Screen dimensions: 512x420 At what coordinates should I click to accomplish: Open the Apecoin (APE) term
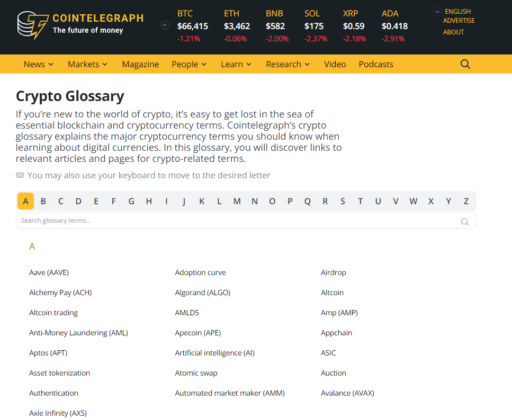pos(198,333)
